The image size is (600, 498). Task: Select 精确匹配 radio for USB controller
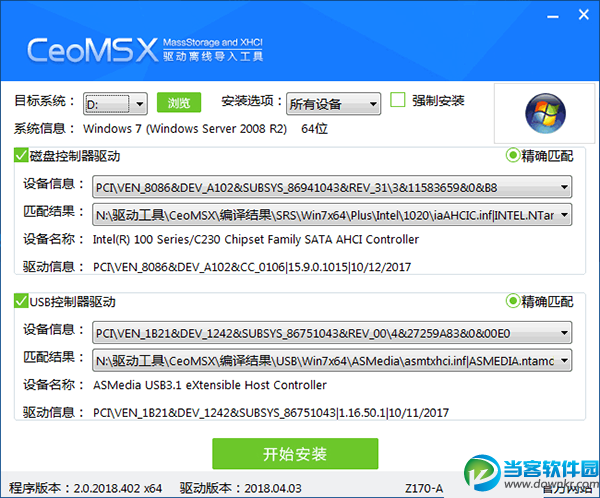(513, 301)
